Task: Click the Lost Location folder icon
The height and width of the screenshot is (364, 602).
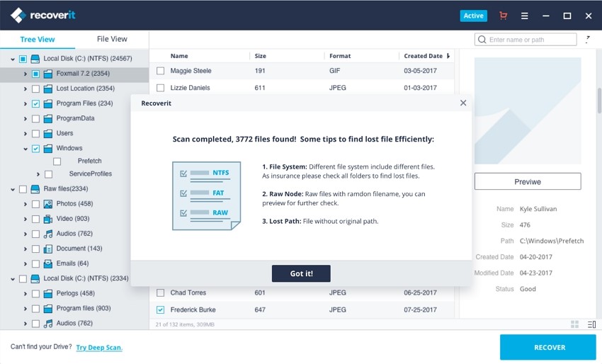Action: tap(48, 89)
